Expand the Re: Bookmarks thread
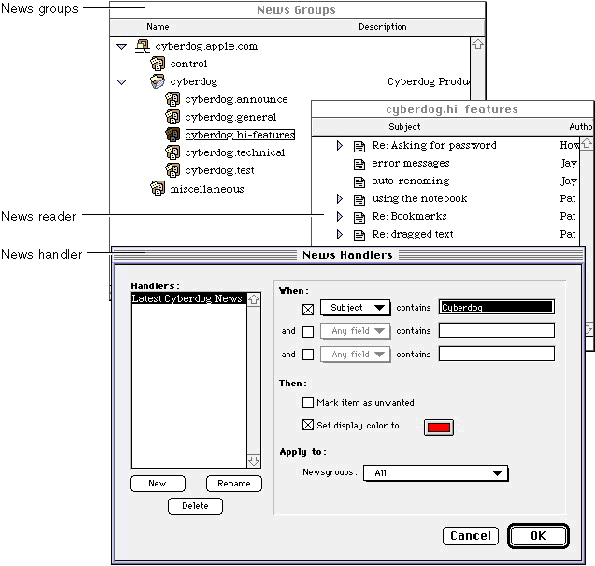The height and width of the screenshot is (566, 595). [x=340, y=217]
